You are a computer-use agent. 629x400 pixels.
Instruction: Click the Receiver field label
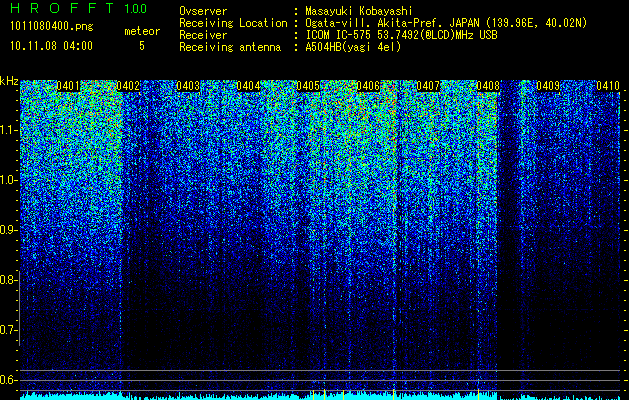203,35
